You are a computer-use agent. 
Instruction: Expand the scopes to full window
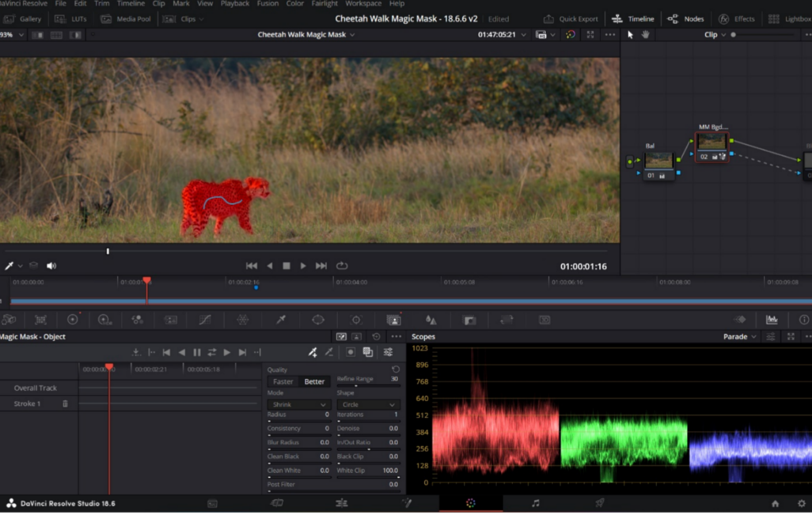point(791,337)
